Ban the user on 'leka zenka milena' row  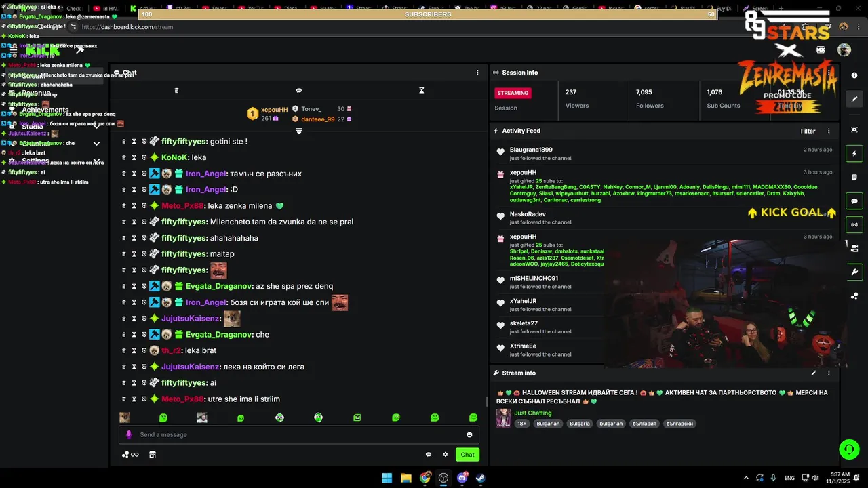pos(144,205)
